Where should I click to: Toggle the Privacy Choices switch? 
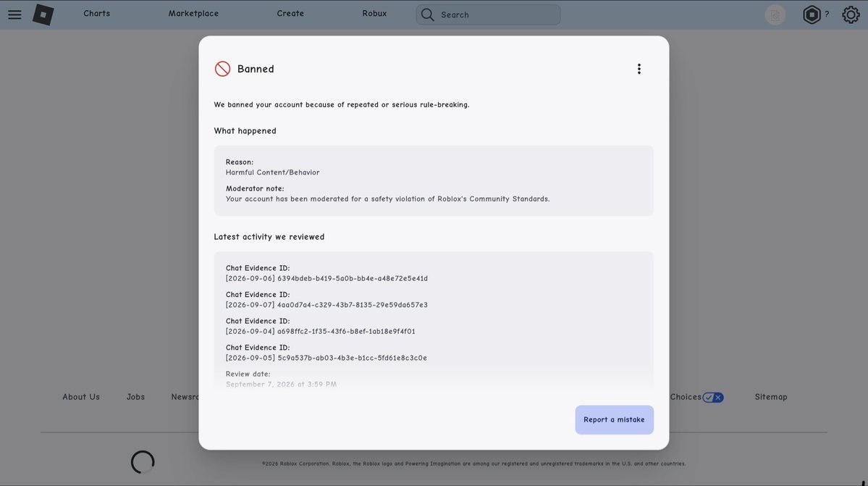(x=713, y=398)
